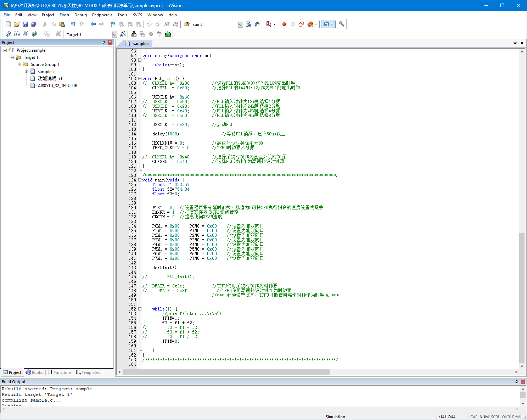Screen dimensions: 527x420
Task: Switch to the sample.c editor tab
Action: point(141,44)
